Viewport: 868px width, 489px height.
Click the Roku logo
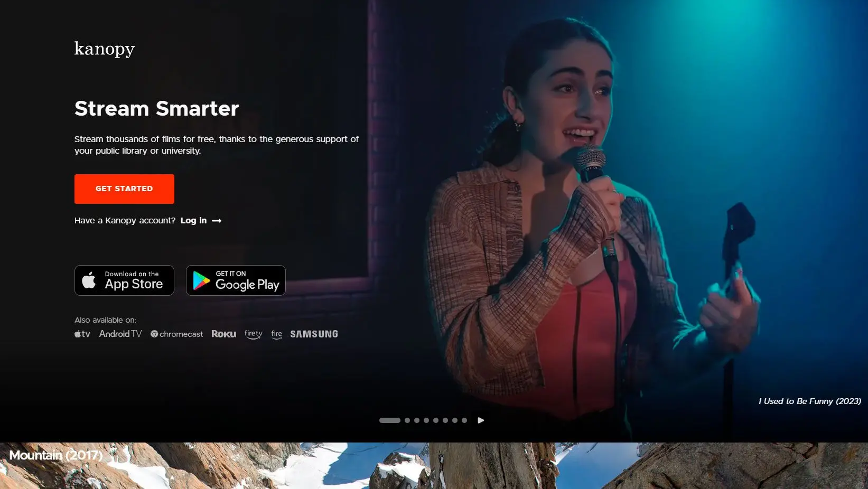(223, 334)
